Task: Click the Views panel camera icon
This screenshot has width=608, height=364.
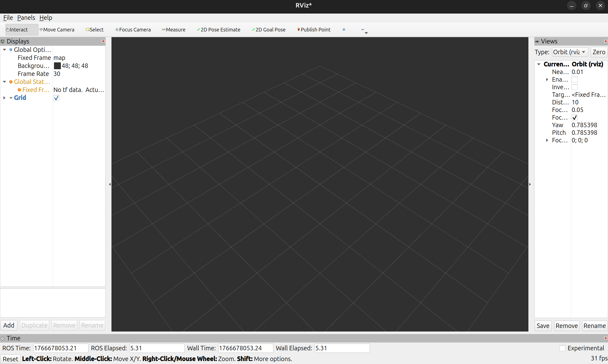Action: [537, 42]
